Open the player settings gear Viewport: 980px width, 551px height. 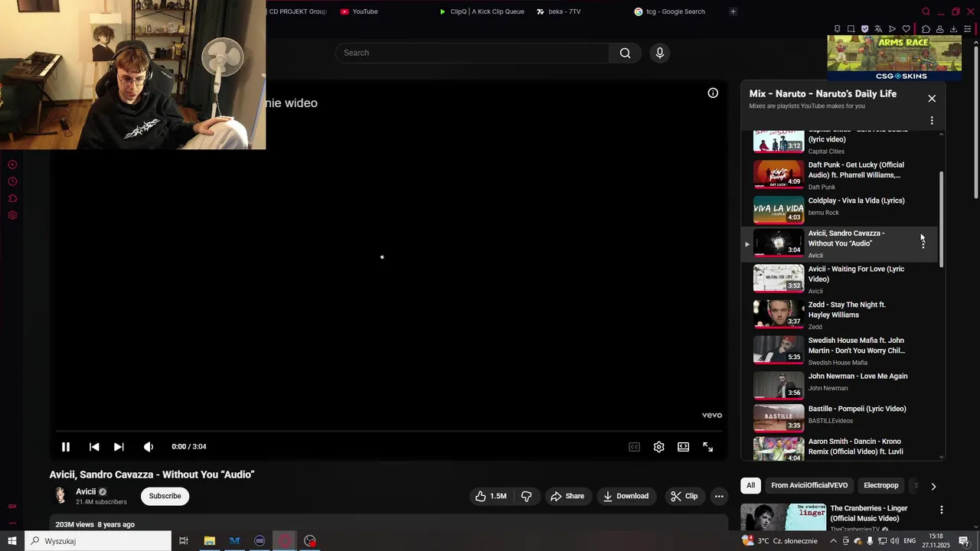[x=658, y=447]
